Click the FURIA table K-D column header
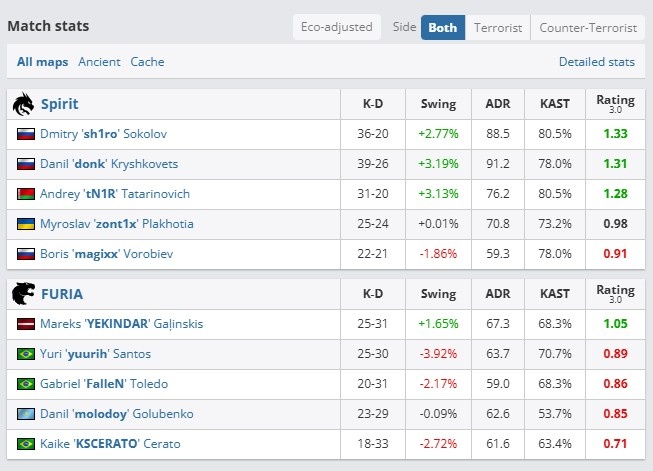 tap(373, 294)
